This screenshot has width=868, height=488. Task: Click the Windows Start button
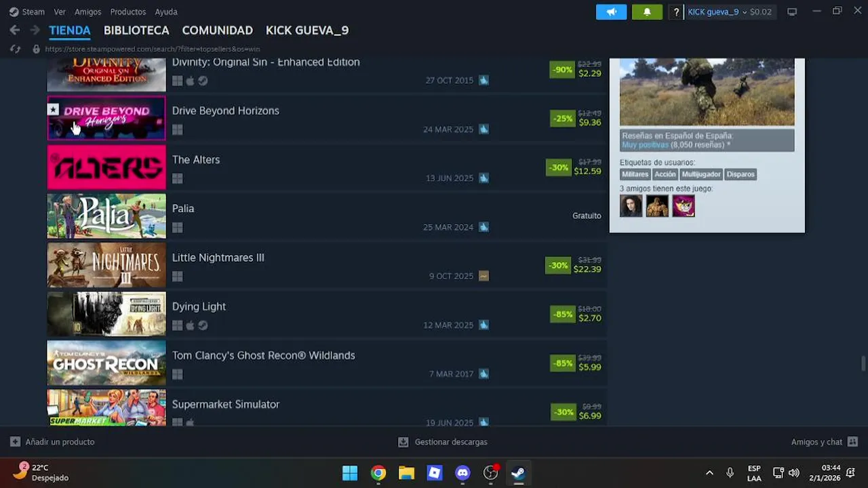[x=350, y=472]
